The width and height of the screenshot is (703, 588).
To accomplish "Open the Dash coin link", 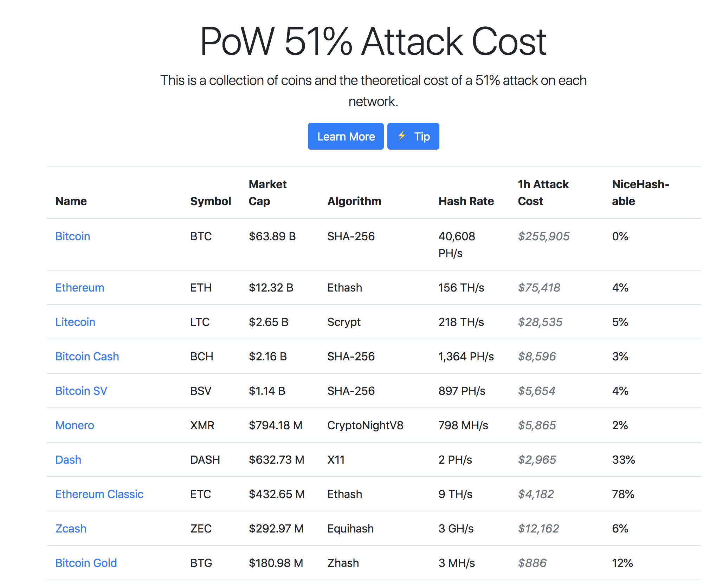I will click(68, 459).
